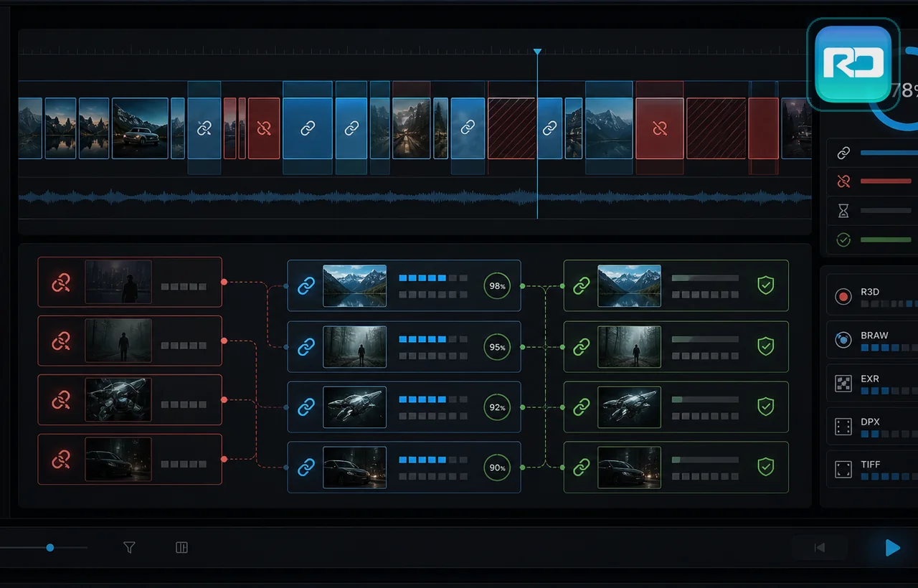Viewport: 918px width, 588px height.
Task: Start playback with the blue play button
Action: [892, 548]
